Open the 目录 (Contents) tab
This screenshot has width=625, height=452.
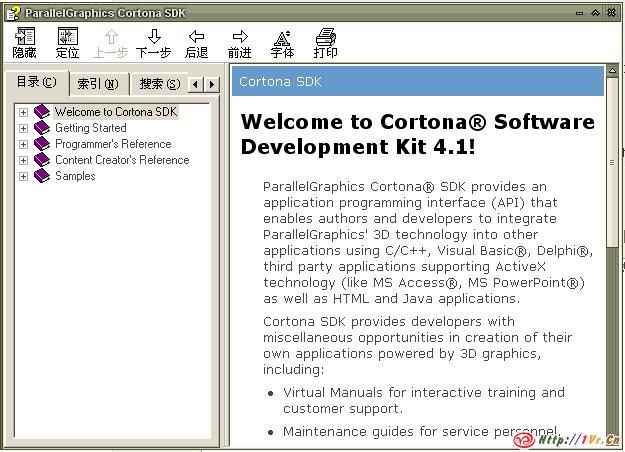[x=37, y=82]
